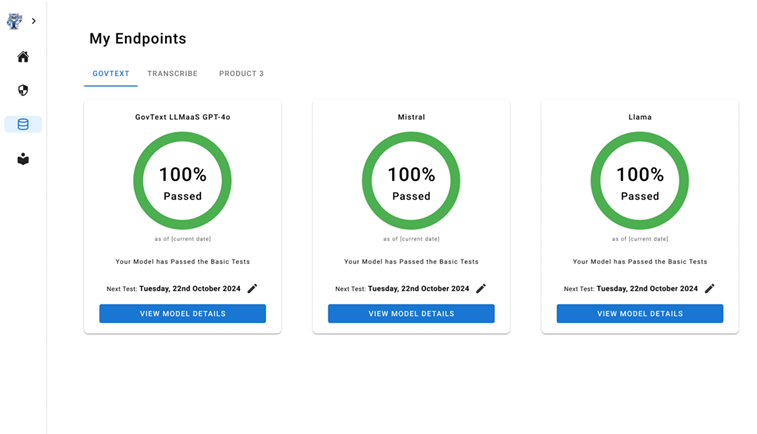Click the Mistral 100% Passed progress ring
757x434 pixels.
411,181
